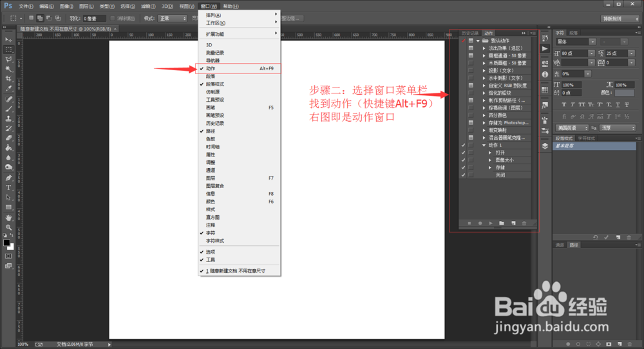Select the Polygonal Lasso tool
The width and height of the screenshot is (644, 349).
pos(8,59)
